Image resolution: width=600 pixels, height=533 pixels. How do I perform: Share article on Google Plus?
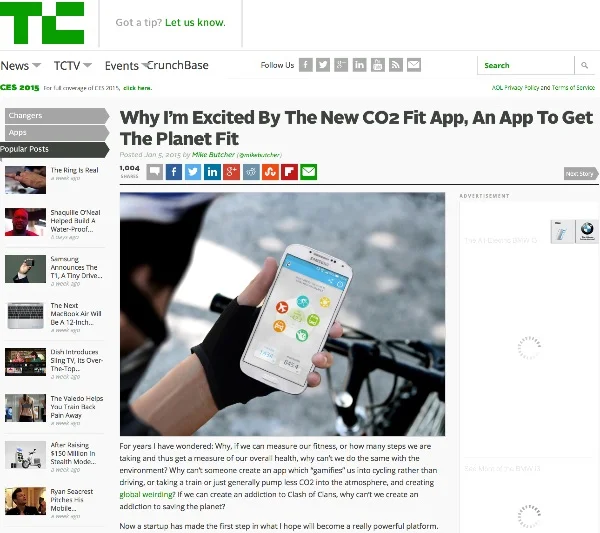(x=232, y=172)
